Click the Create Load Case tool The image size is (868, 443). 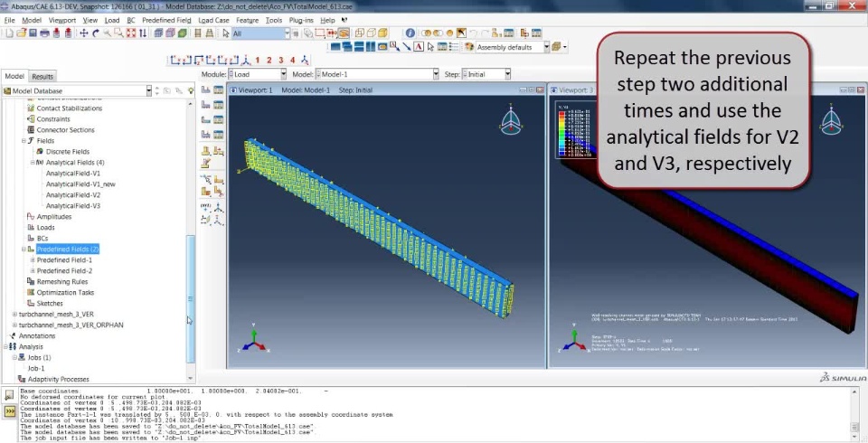(206, 134)
